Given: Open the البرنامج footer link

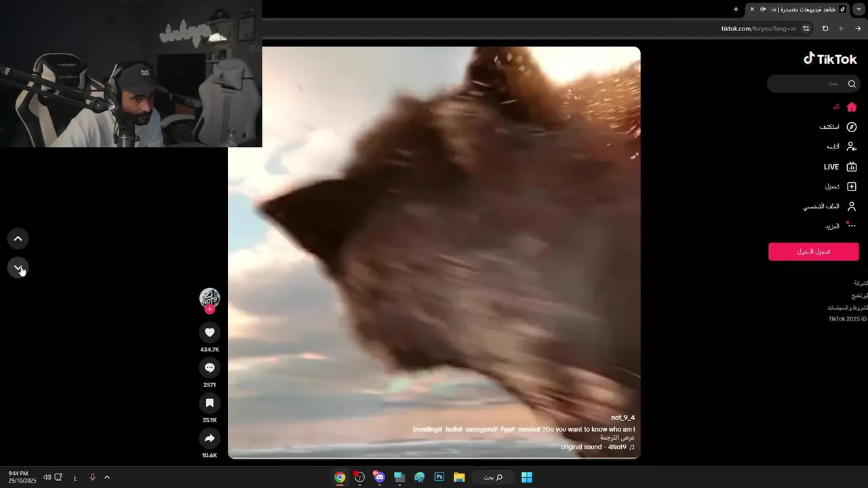Looking at the screenshot, I should click(859, 296).
